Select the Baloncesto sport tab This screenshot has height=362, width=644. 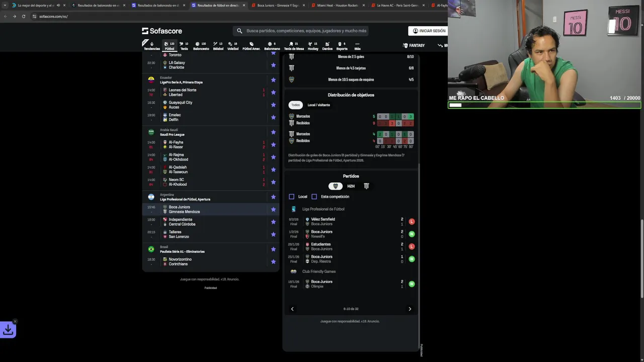[x=201, y=46]
